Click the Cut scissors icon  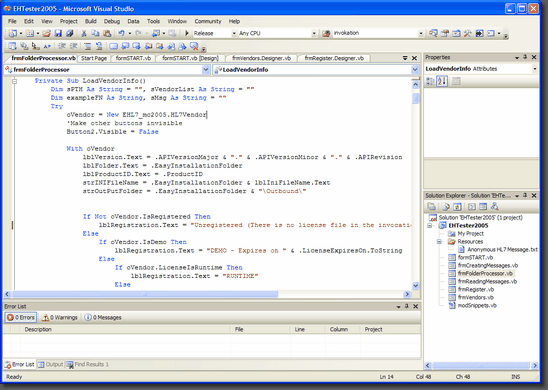pos(84,33)
